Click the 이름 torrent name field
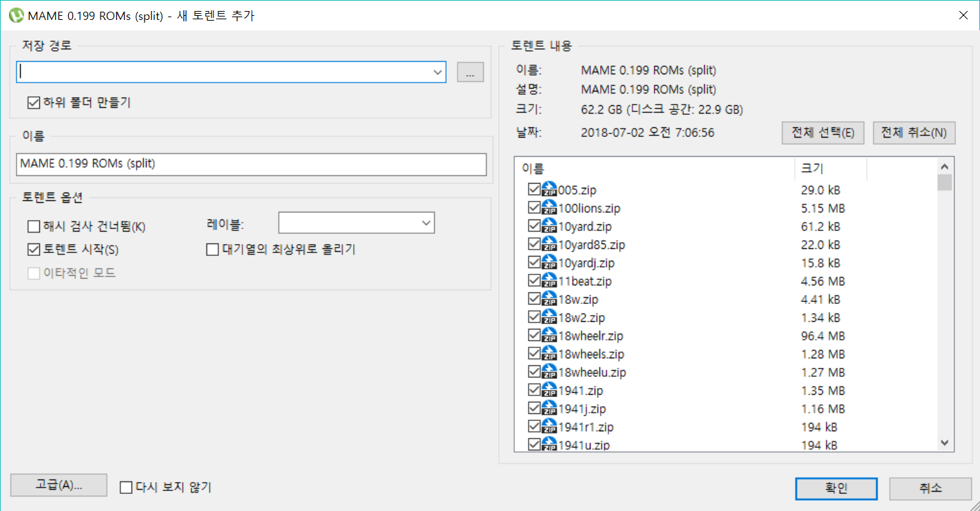The width and height of the screenshot is (980, 511). pyautogui.click(x=251, y=164)
